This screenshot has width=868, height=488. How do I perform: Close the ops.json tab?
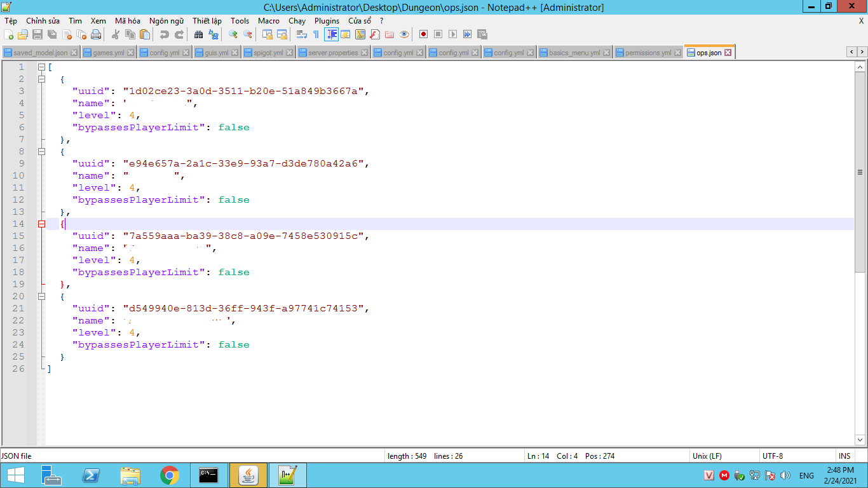pyautogui.click(x=728, y=53)
